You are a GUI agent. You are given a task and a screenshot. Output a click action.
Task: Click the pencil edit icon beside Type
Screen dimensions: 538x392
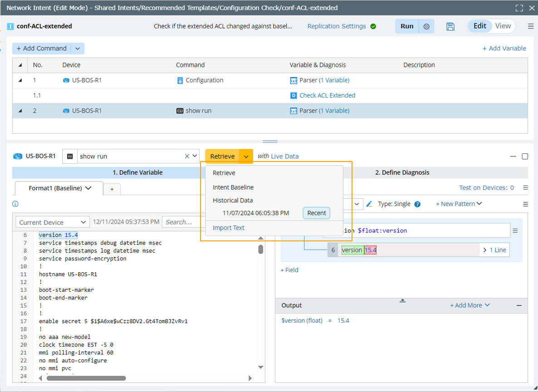point(369,204)
